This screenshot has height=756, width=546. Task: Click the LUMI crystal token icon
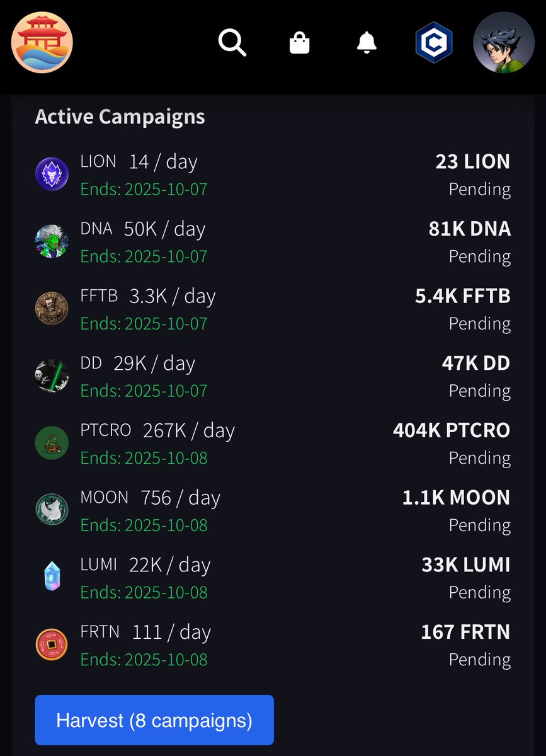(x=52, y=578)
